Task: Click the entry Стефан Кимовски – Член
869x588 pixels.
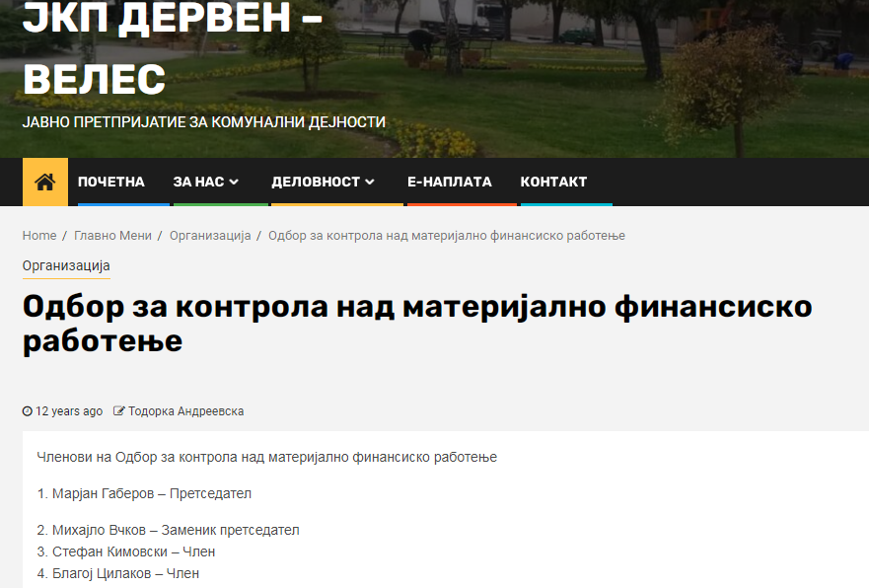Action: coord(126,551)
